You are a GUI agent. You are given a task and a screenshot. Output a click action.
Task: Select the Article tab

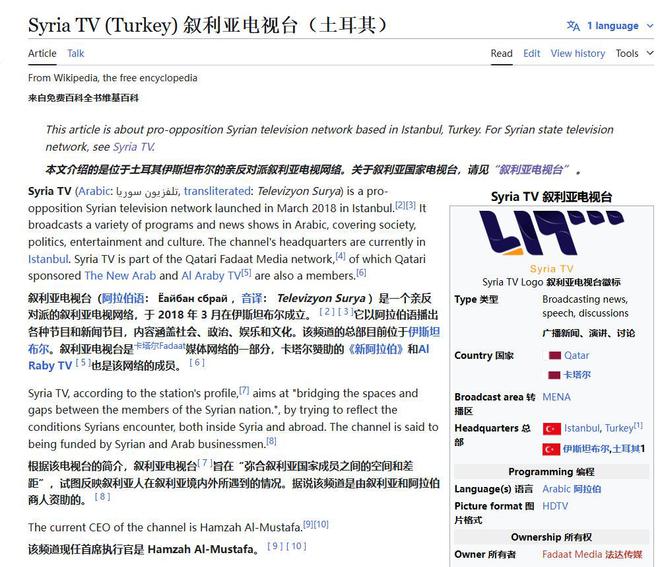(x=42, y=54)
